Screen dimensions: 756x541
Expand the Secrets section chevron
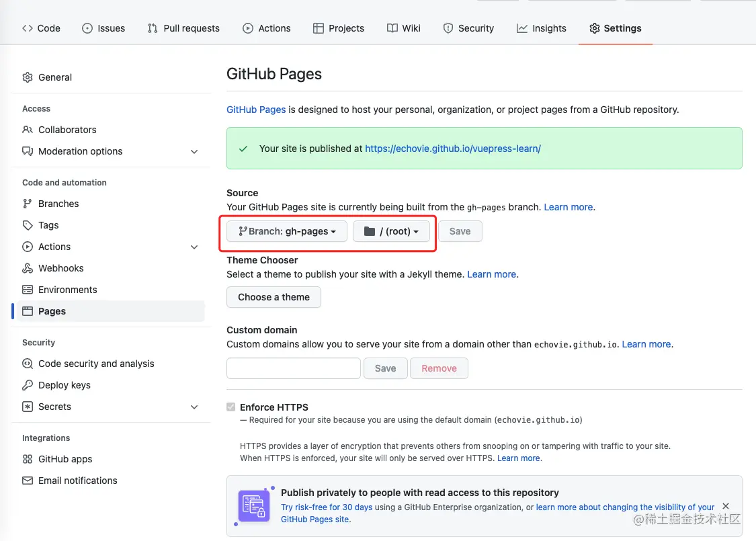tap(194, 407)
